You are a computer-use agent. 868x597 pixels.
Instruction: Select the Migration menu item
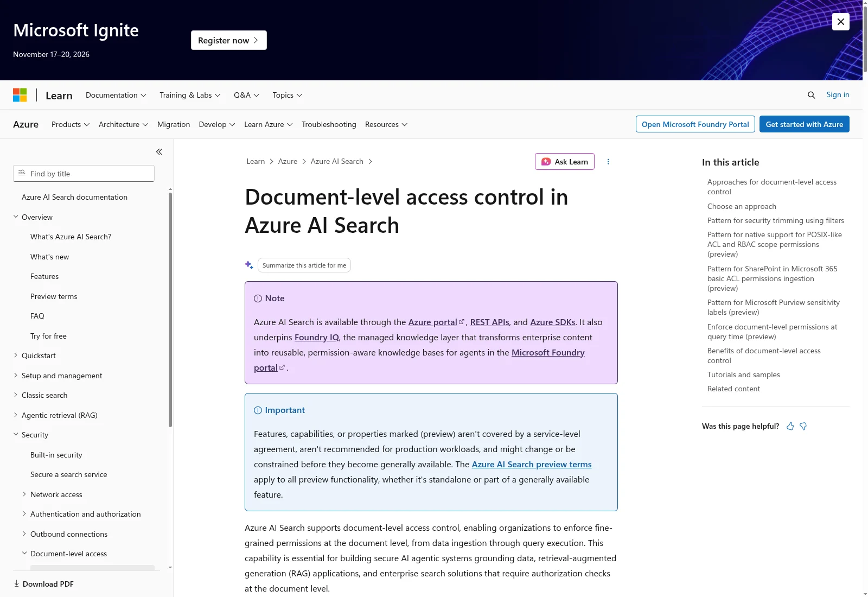[x=174, y=124]
